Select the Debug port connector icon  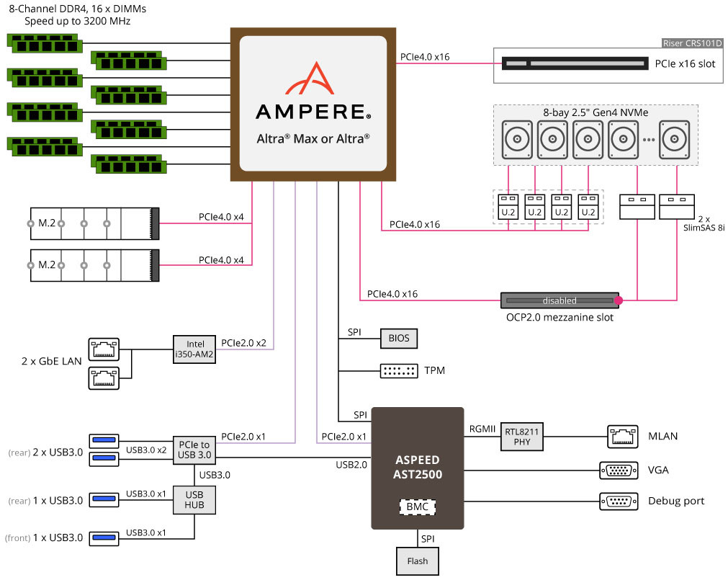point(619,501)
